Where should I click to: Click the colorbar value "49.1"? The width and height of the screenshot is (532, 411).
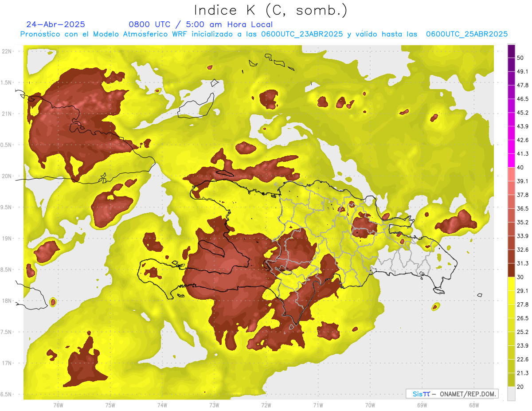pyautogui.click(x=523, y=71)
